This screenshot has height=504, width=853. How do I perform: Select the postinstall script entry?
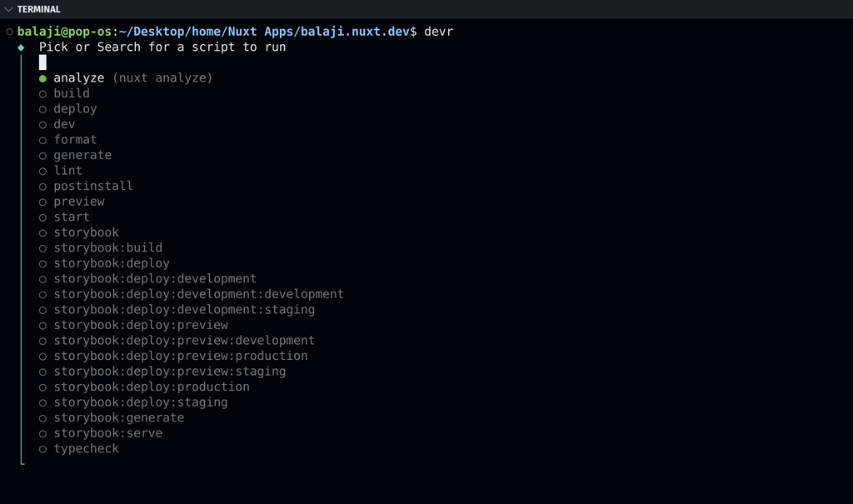click(x=92, y=186)
